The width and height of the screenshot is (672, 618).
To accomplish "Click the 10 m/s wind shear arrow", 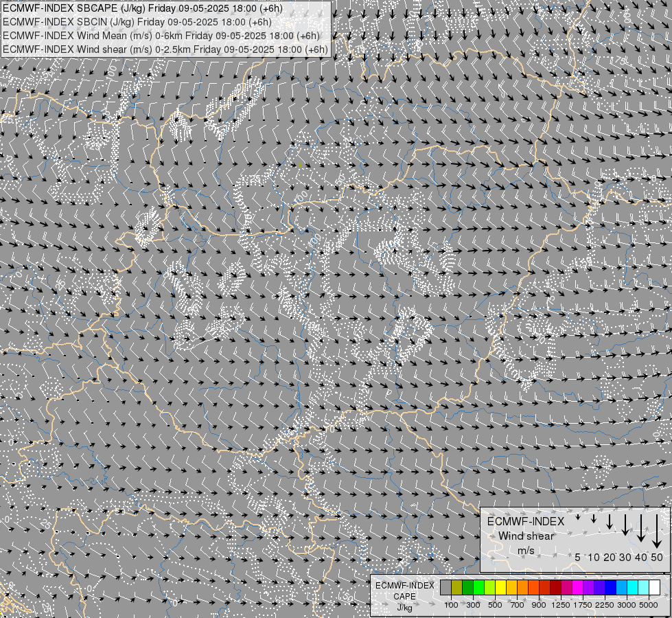I will click(x=594, y=519).
